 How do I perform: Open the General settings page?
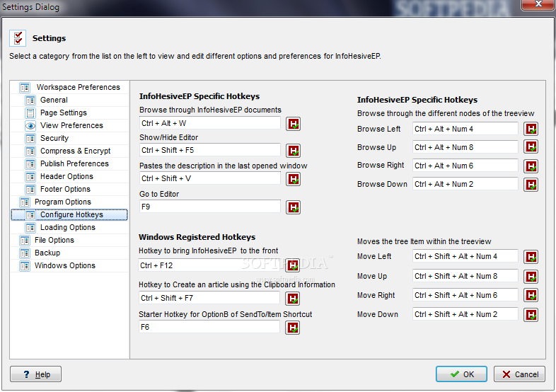54,100
